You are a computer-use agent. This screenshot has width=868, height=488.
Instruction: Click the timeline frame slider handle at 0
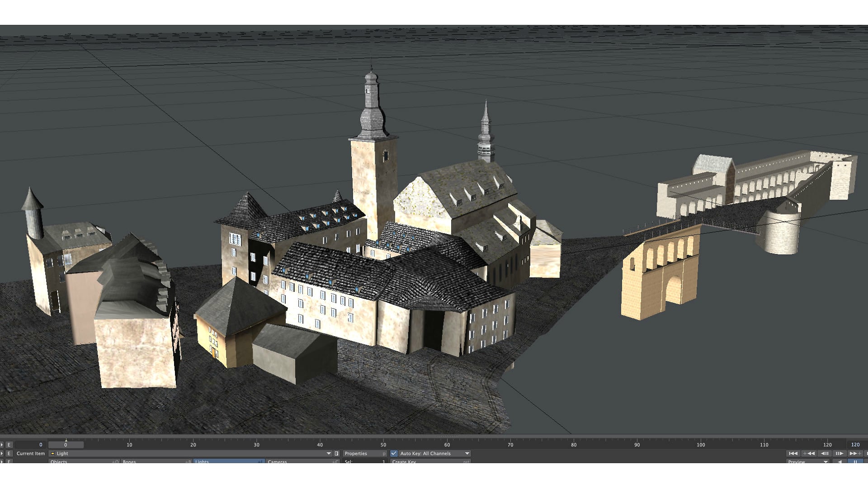[x=66, y=445]
